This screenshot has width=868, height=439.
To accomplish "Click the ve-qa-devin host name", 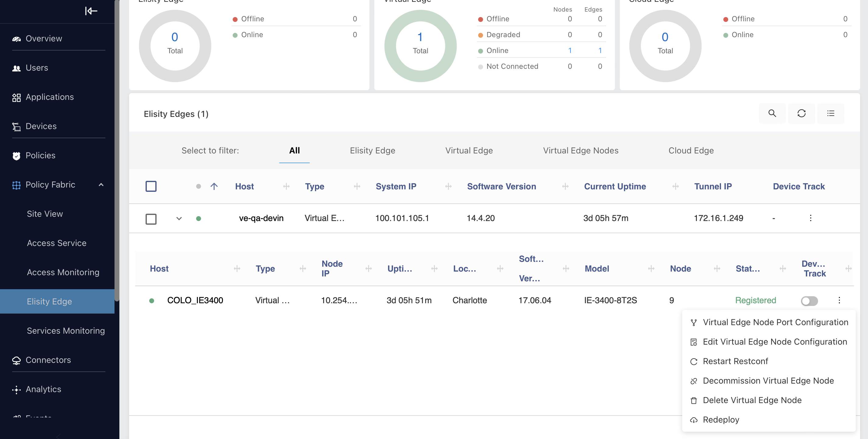I will (x=261, y=218).
